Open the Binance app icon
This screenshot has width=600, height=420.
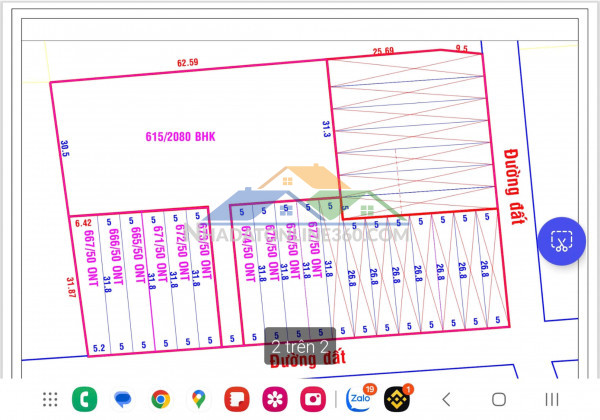[398, 399]
